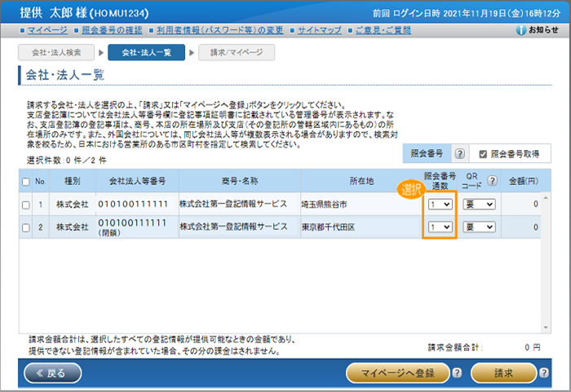Screen dimensions: 571x392
Task: Click help icon beside 照会番号 label
Action: coord(460,153)
